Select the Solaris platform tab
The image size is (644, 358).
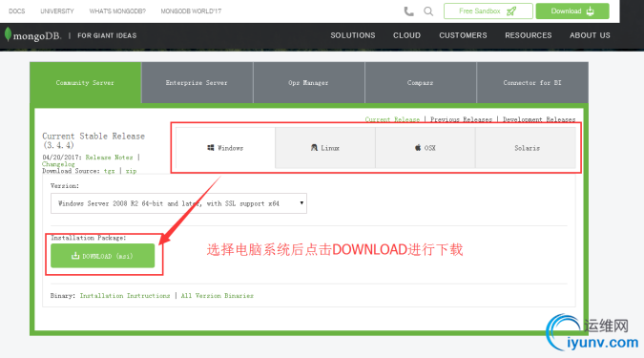pyautogui.click(x=526, y=148)
